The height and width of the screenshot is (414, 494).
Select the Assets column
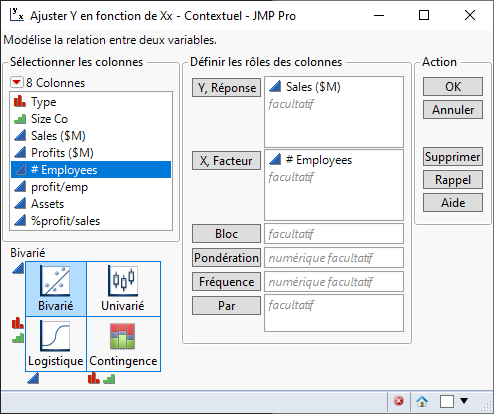click(91, 204)
